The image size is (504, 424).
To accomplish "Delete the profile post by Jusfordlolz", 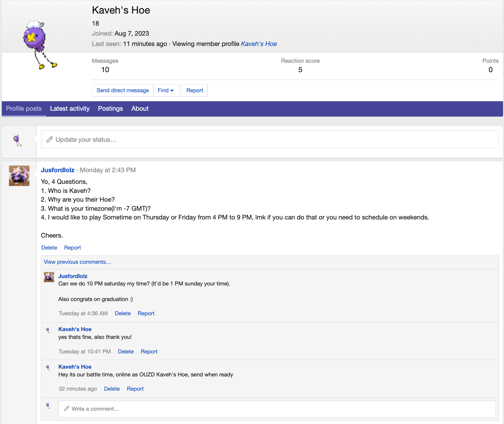I will click(49, 248).
